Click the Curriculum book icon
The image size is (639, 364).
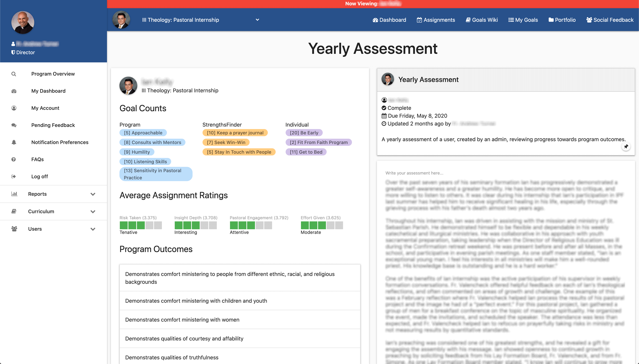(x=14, y=211)
